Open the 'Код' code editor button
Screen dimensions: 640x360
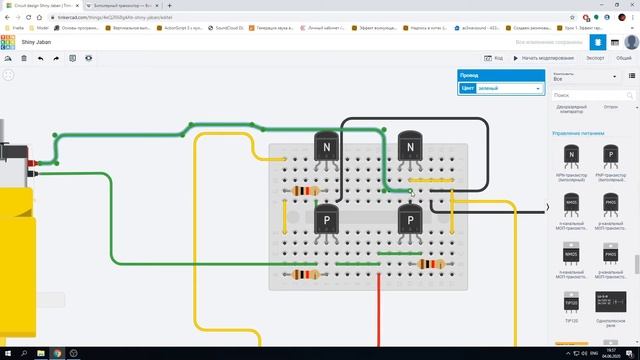coord(493,58)
